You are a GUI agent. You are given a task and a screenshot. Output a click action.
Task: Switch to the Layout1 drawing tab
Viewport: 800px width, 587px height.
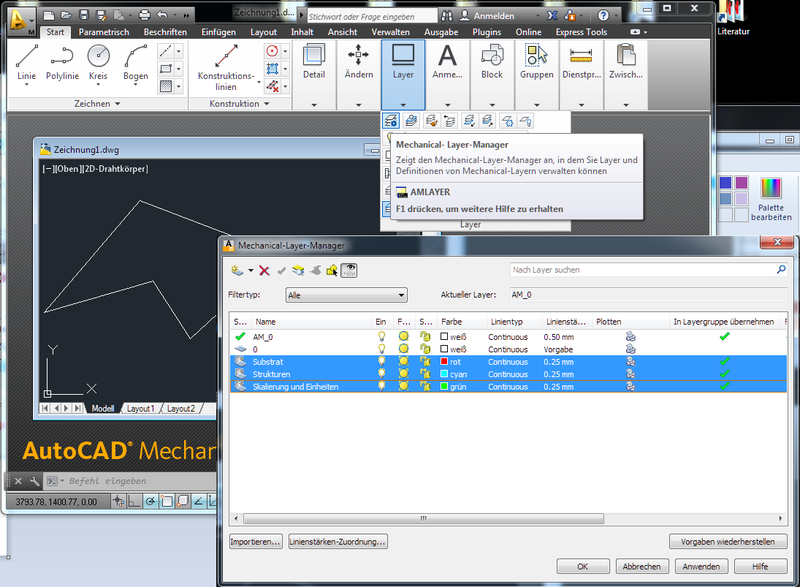[140, 409]
